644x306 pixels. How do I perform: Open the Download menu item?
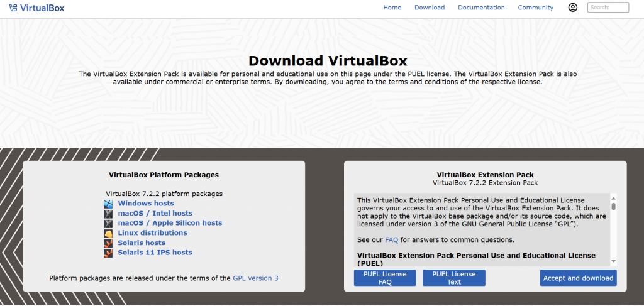[430, 8]
